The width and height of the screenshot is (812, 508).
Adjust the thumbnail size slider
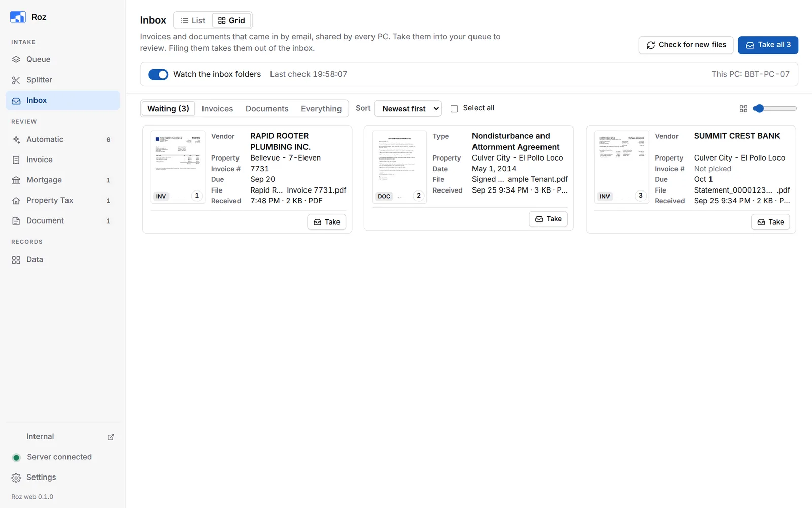775,108
